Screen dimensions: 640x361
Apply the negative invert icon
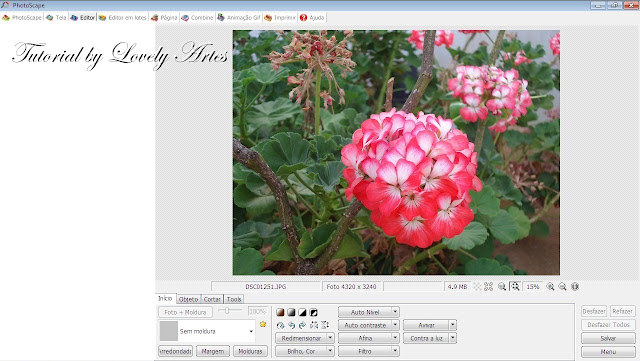pyautogui.click(x=313, y=312)
